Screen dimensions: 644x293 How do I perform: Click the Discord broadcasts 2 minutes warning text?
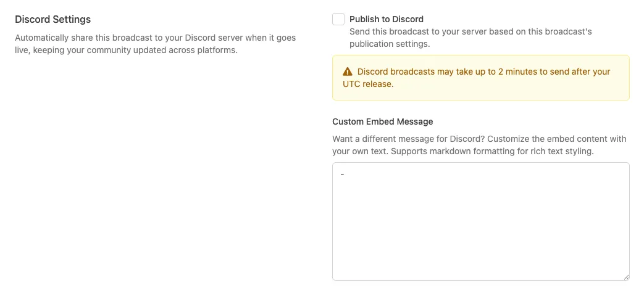[477, 78]
